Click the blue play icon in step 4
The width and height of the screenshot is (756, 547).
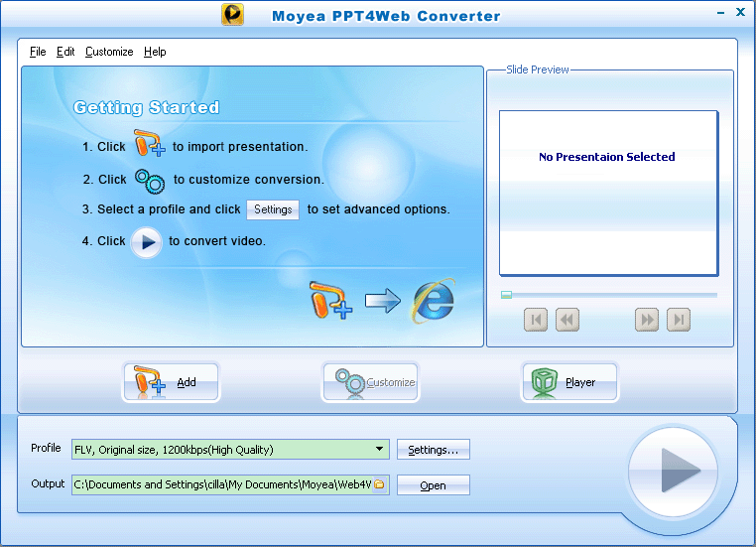[147, 242]
